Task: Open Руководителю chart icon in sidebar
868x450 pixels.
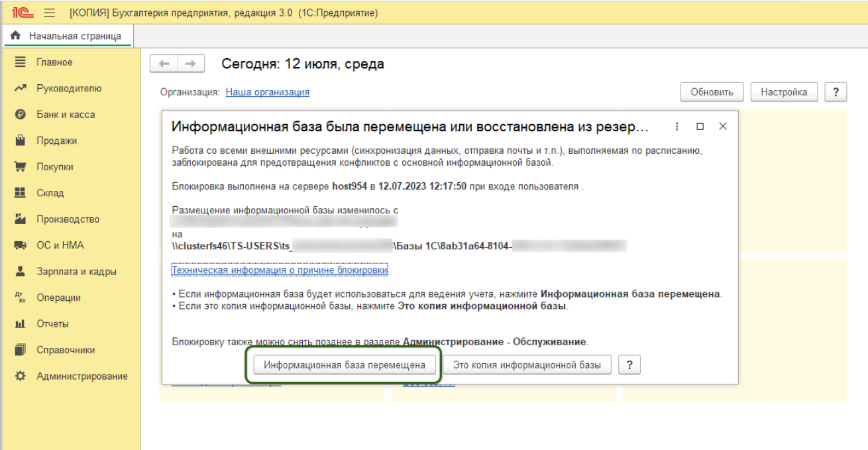Action: click(x=21, y=88)
